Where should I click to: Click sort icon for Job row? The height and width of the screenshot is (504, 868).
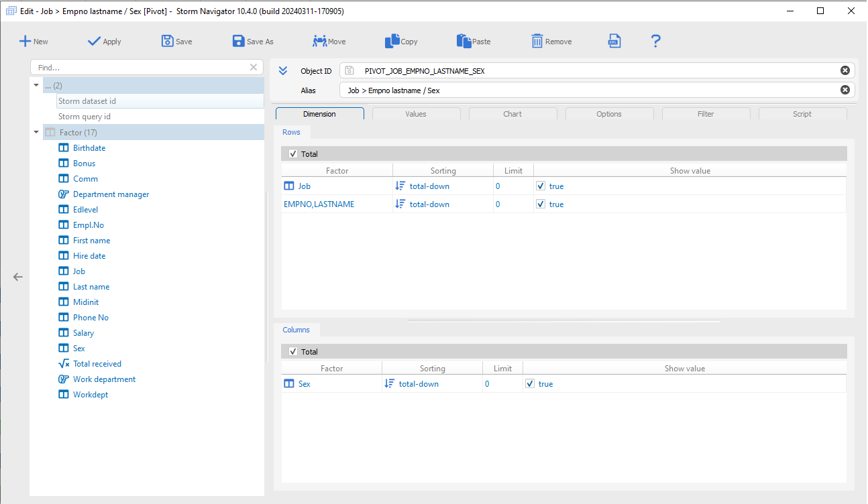point(400,186)
